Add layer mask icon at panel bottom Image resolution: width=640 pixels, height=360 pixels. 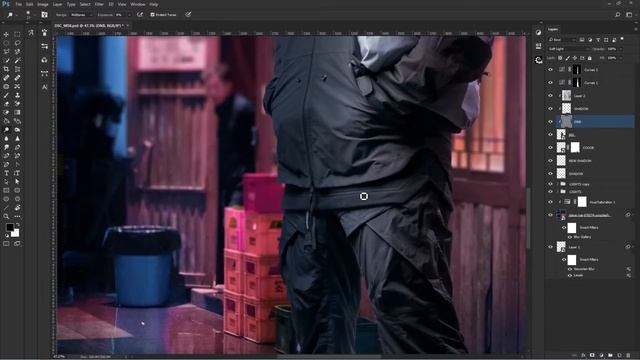click(592, 355)
